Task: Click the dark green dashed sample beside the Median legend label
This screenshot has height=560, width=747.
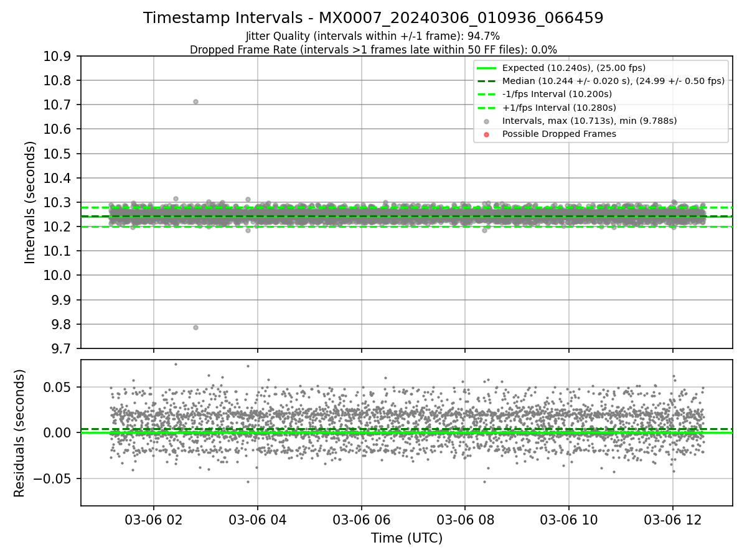Action: (487, 81)
